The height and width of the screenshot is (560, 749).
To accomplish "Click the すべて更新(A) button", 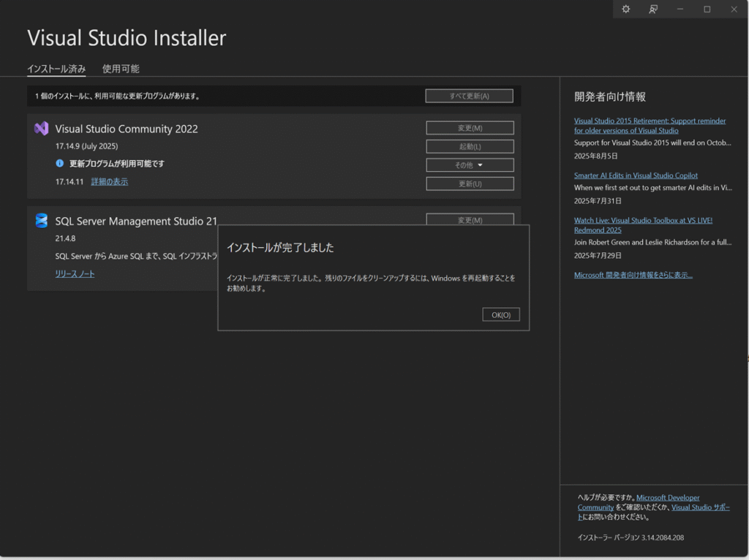I will (x=469, y=96).
